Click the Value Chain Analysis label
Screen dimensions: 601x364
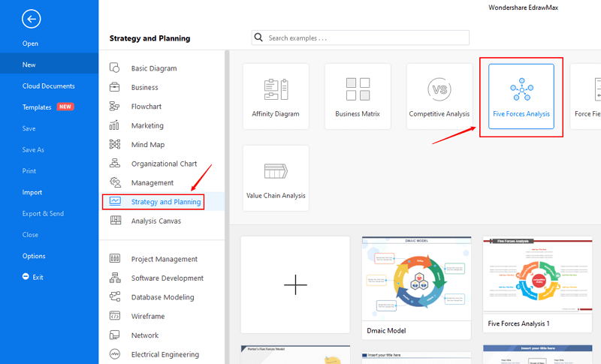tap(276, 196)
